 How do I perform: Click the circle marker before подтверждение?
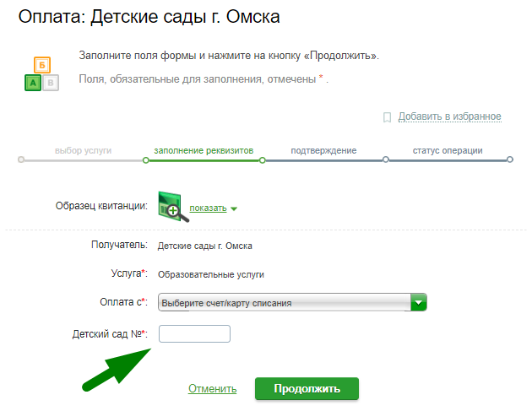coord(263,160)
